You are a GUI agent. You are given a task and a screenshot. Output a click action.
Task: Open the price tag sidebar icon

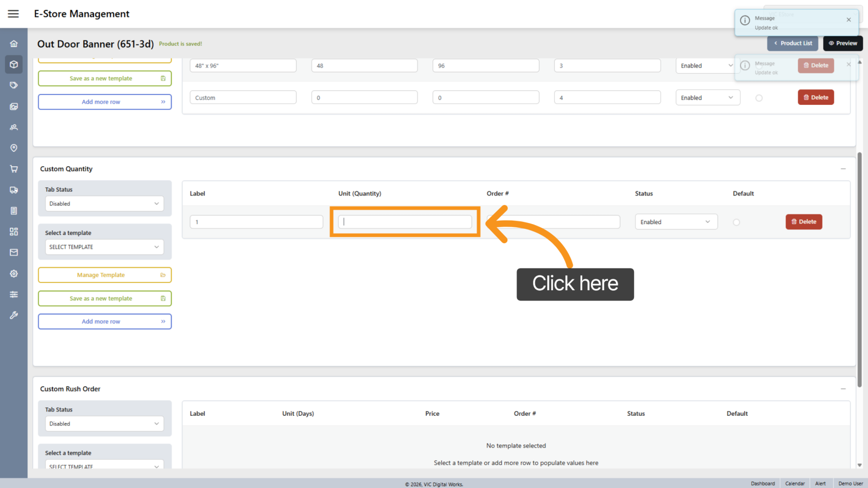pyautogui.click(x=14, y=85)
